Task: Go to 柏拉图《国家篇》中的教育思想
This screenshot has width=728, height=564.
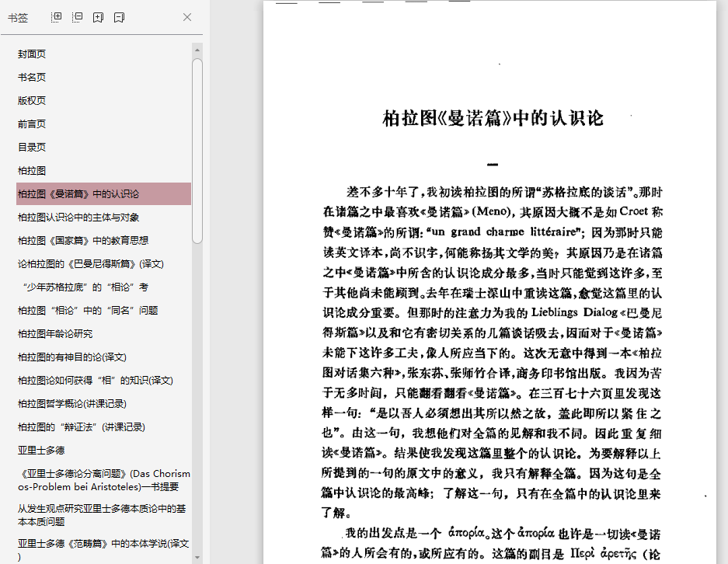Action: point(83,241)
